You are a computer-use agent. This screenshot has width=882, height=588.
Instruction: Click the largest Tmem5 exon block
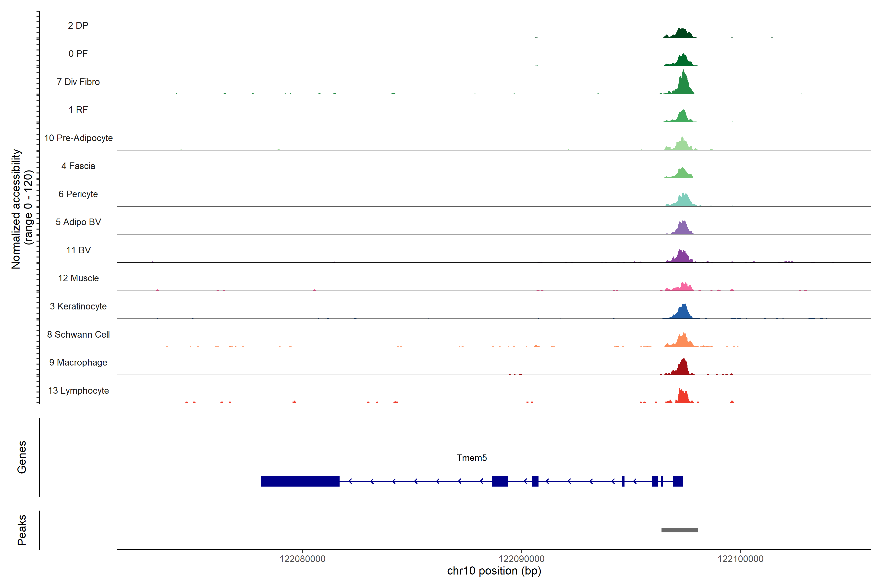[300, 481]
